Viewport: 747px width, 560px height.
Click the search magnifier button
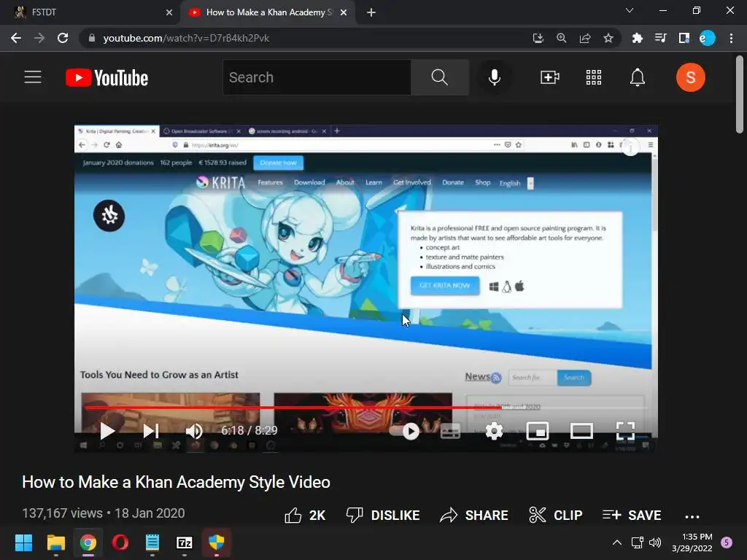(x=440, y=77)
